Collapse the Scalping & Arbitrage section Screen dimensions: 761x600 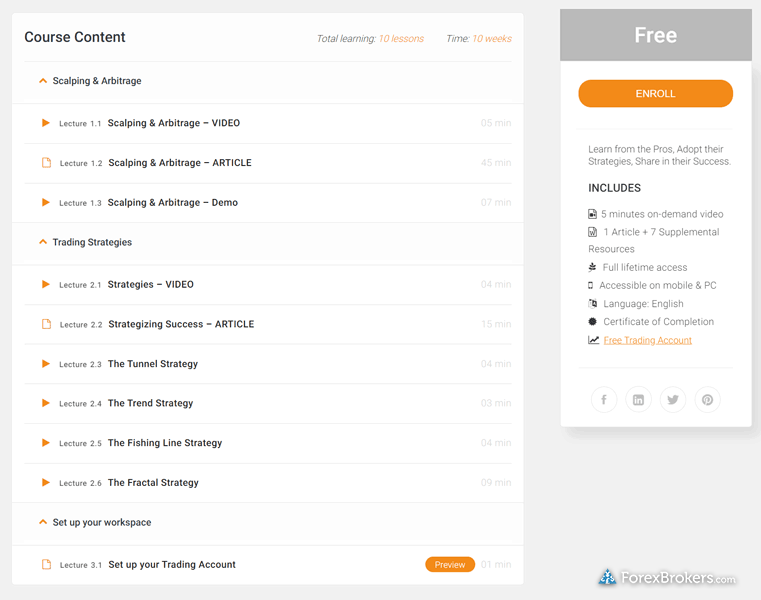click(x=42, y=81)
